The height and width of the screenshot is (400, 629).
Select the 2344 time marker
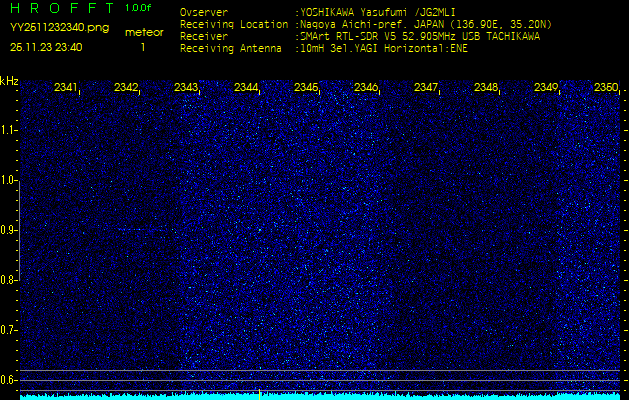[246, 87]
